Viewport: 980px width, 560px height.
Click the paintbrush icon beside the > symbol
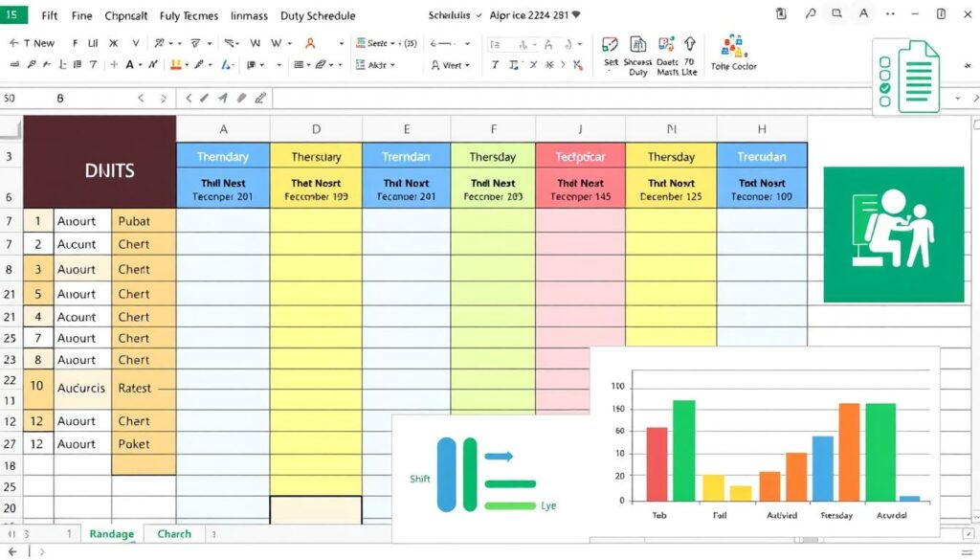pyautogui.click(x=577, y=64)
